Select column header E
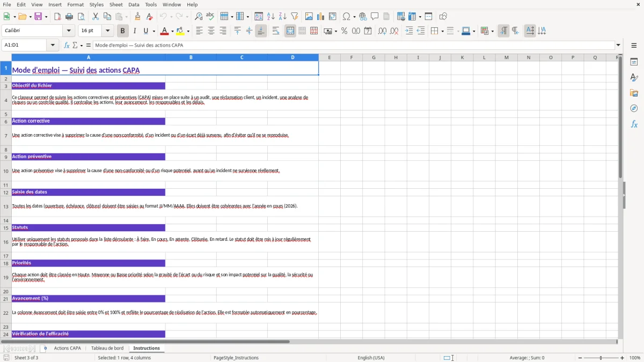Screen dimensions: 644x362 tap(330, 57)
